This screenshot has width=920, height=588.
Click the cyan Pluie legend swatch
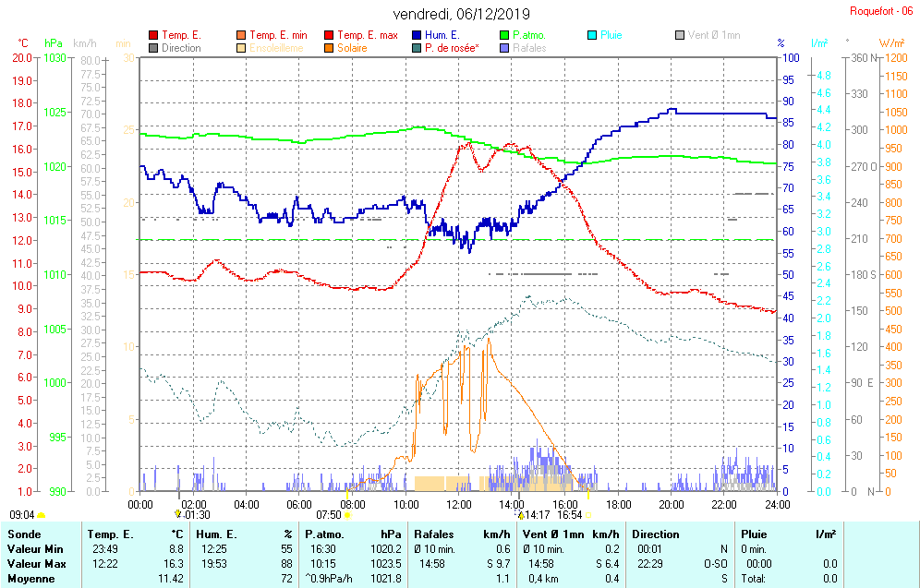(593, 35)
